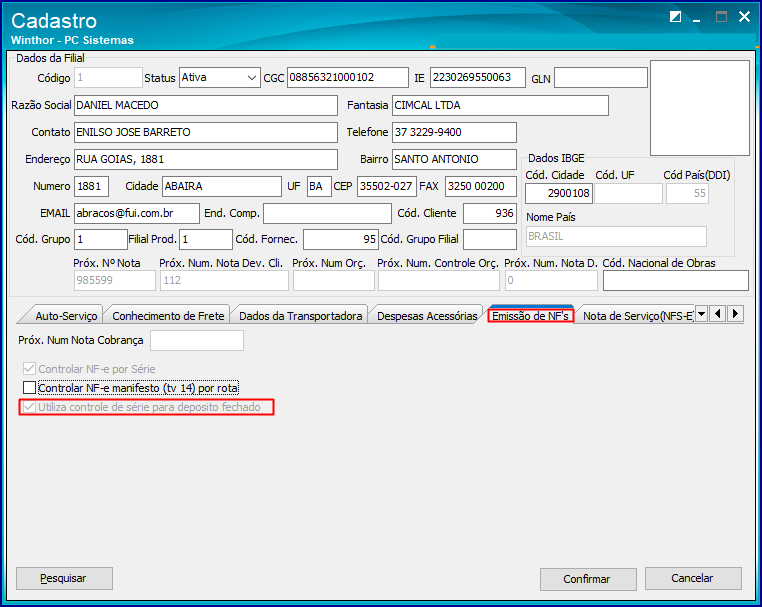
Task: Click the FAX field
Action: (481, 187)
